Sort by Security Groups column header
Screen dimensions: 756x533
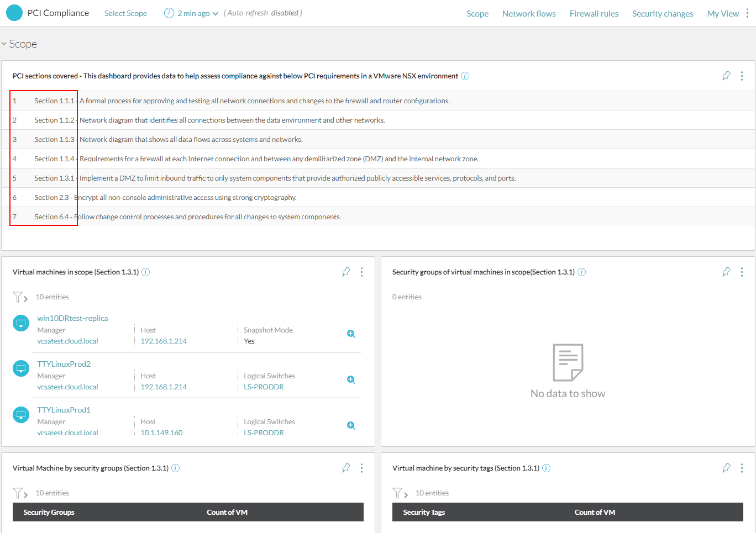pyautogui.click(x=49, y=513)
